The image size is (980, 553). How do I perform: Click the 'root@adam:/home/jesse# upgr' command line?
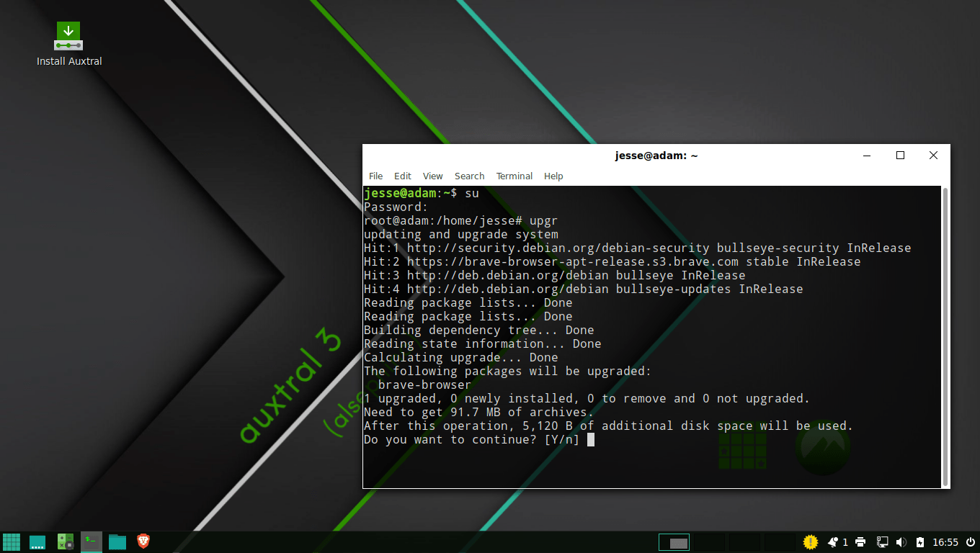[461, 220]
